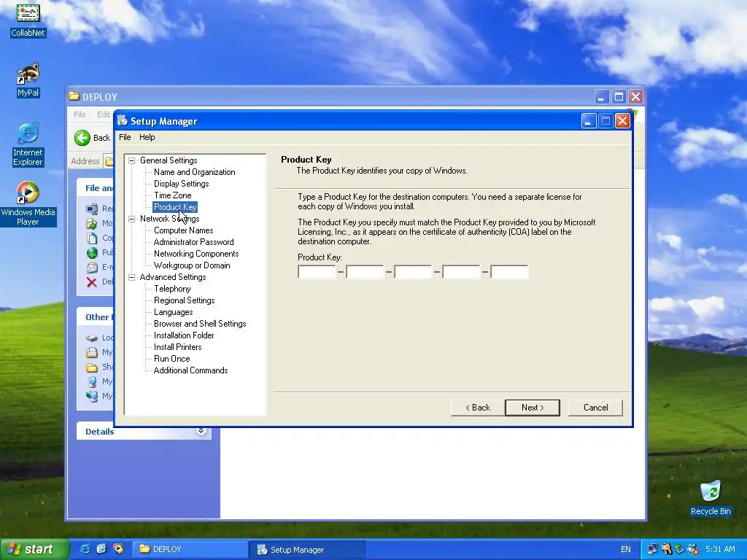747x560 pixels.
Task: Select the Windows Media Player desktop icon
Action: point(28,192)
